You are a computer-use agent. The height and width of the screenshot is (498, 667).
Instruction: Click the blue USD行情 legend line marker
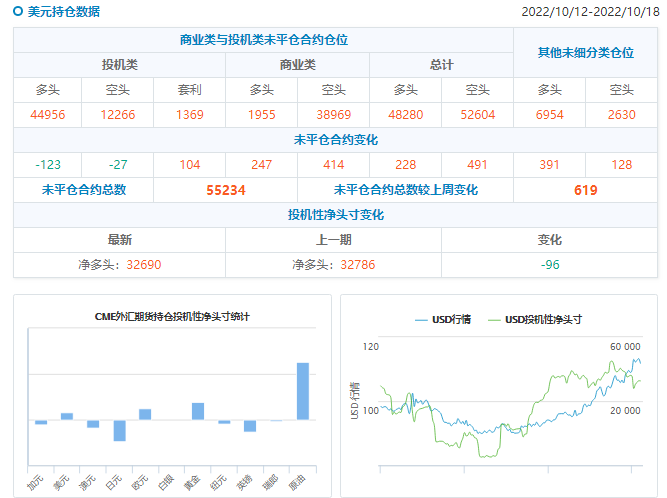[419, 320]
